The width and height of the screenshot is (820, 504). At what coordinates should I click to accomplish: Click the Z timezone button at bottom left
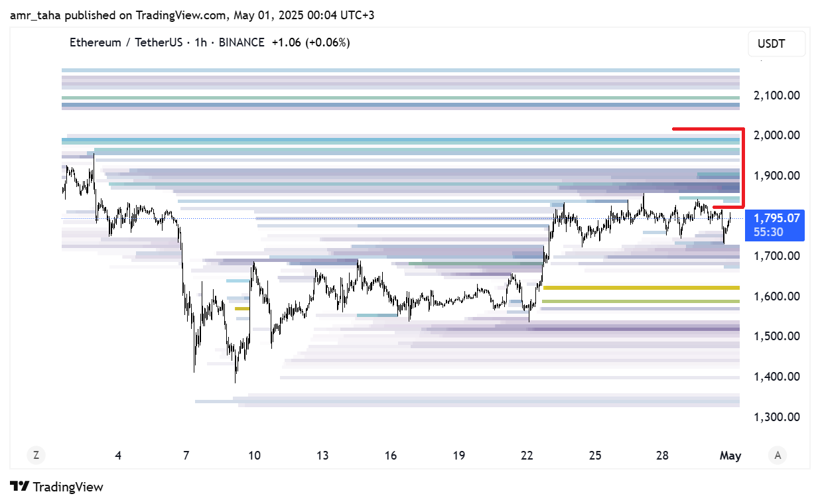coord(36,455)
